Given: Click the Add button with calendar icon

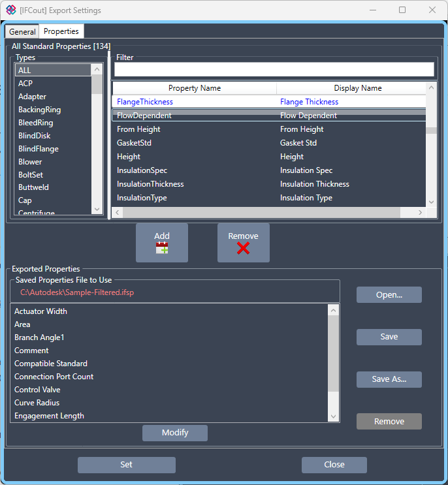Looking at the screenshot, I should 162,243.
